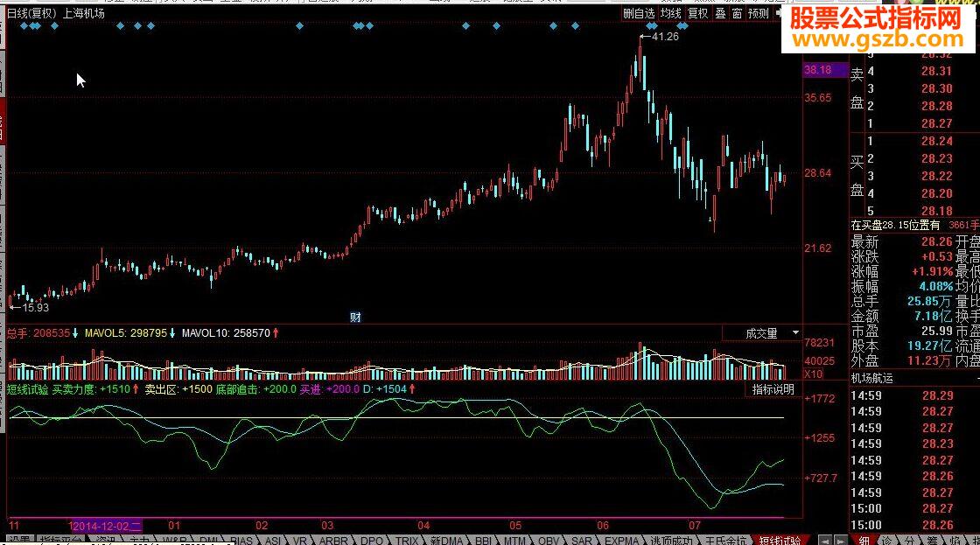This screenshot has width=980, height=545.
Task: Click the 2014-12-02 date label on timeline
Action: click(107, 527)
